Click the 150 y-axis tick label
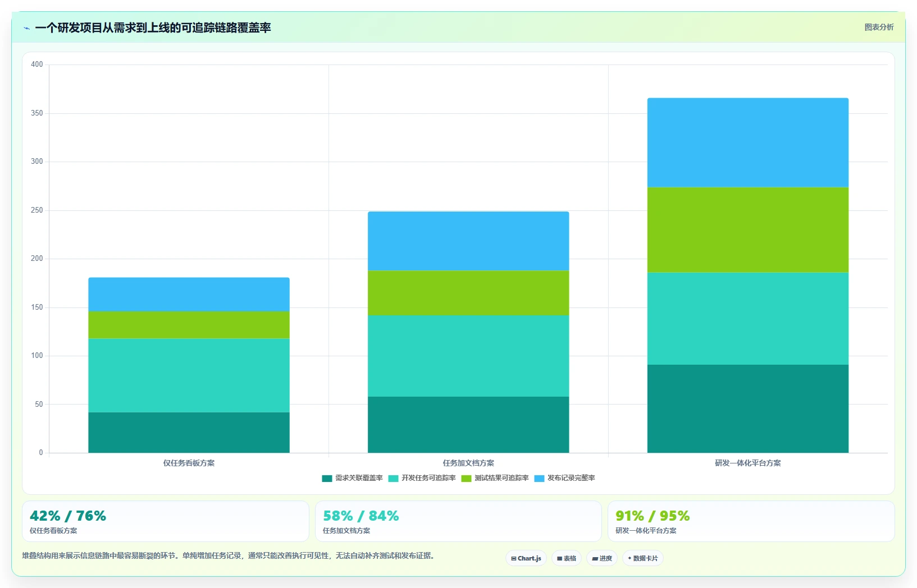Screen dimensions: 917x588 (37, 307)
